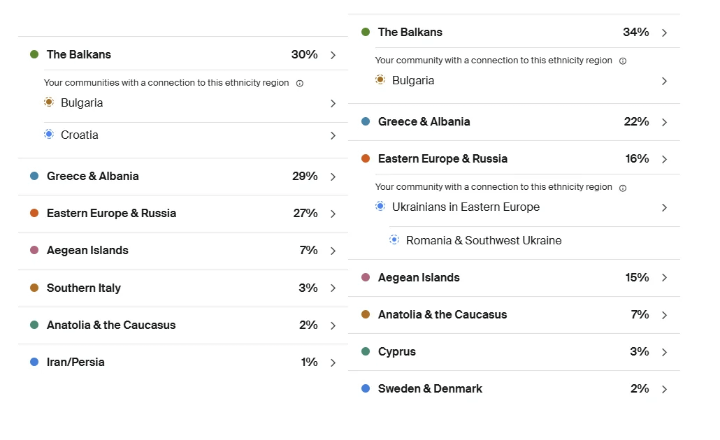The image size is (720, 440).
Task: Open Anatolia & the Caucasus 7% entry
Action: click(514, 315)
